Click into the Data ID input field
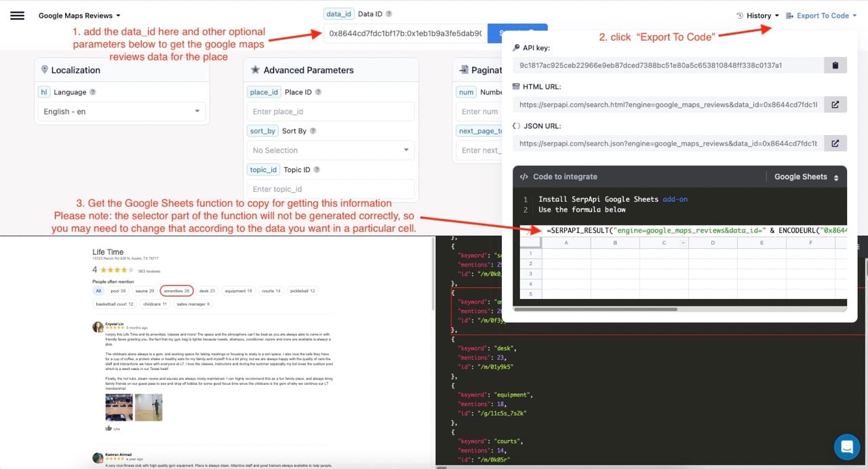This screenshot has width=868, height=469. (406, 33)
